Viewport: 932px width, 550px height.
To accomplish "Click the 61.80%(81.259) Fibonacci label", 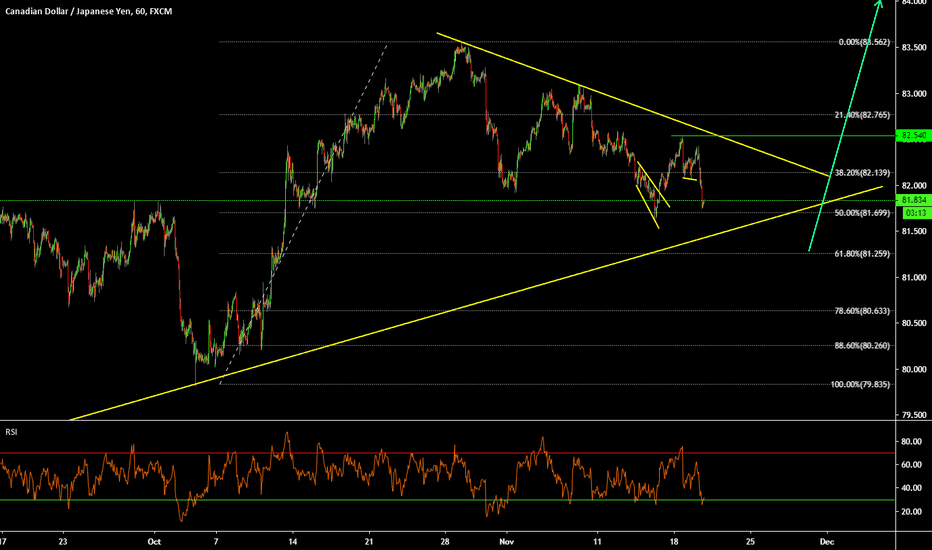I will pyautogui.click(x=860, y=254).
